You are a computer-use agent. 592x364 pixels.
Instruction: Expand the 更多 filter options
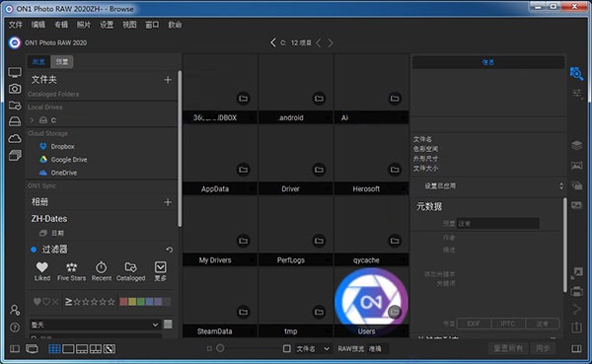tap(160, 271)
